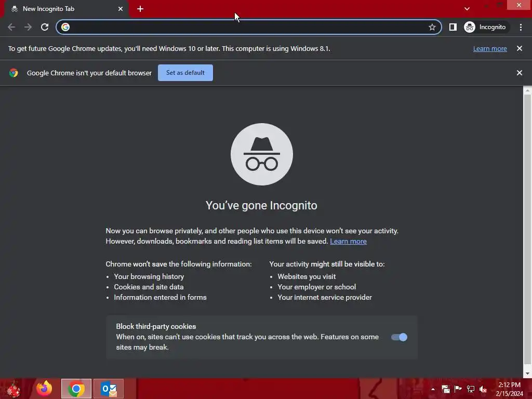Click the browser forward arrow
532x399 pixels.
point(28,27)
